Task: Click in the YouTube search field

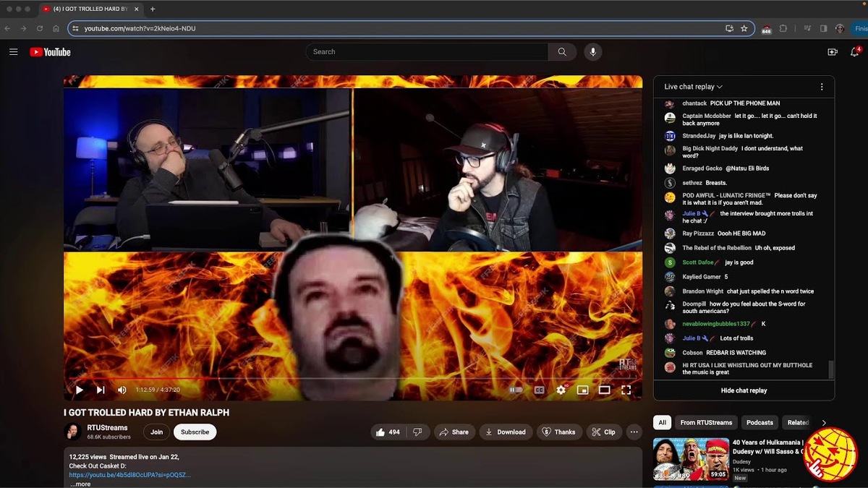Action: pyautogui.click(x=427, y=52)
